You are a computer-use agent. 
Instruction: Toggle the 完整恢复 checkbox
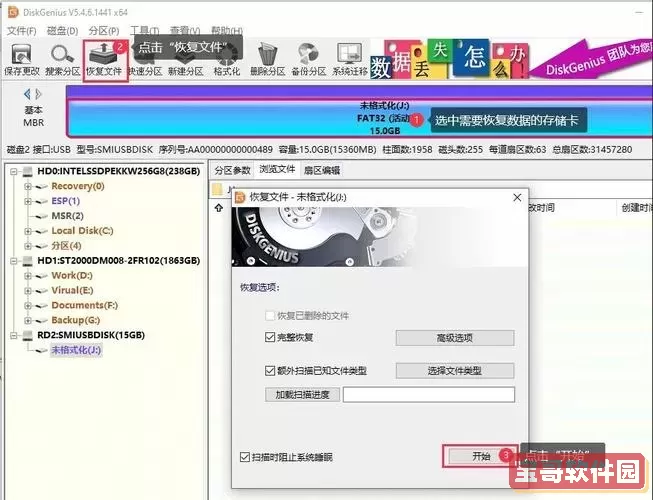(270, 337)
